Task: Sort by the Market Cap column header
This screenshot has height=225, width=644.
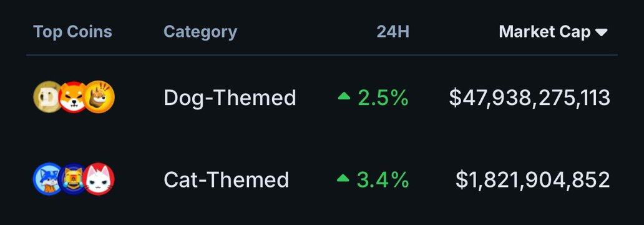Action: pyautogui.click(x=544, y=32)
